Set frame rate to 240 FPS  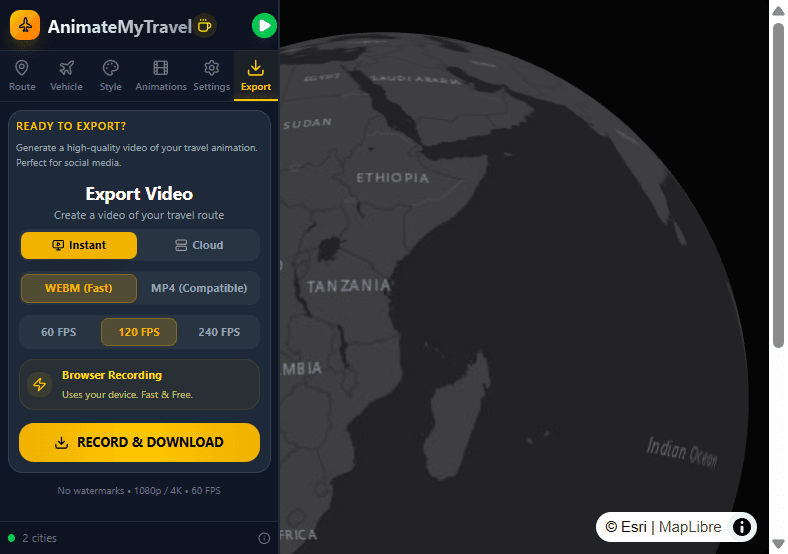pos(219,332)
